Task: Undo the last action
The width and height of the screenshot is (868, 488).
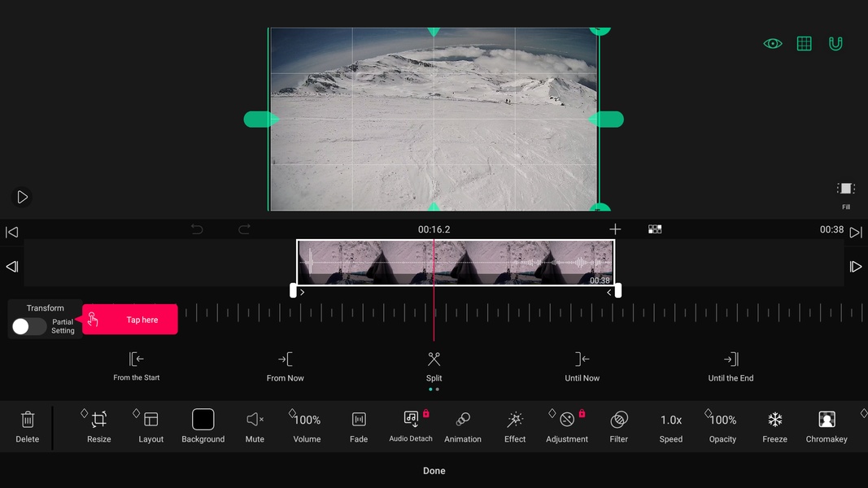Action: coord(197,229)
